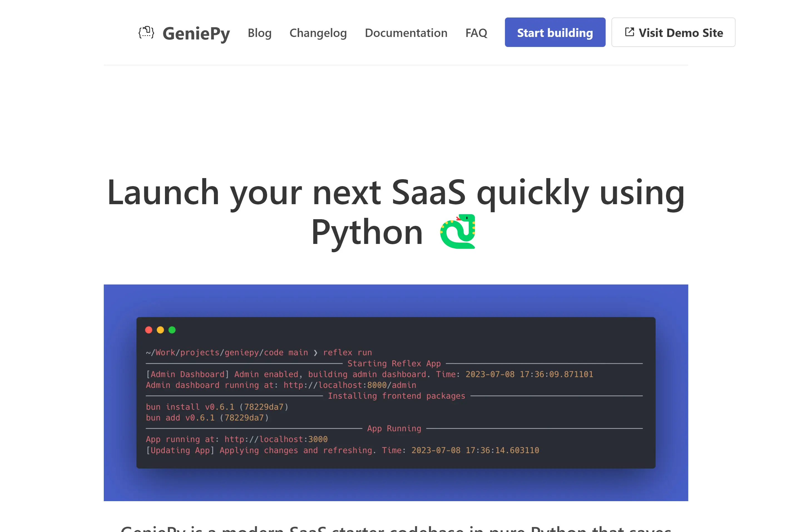
Task: Click the 'Installing frontend packages' terminal line
Action: tap(396, 396)
